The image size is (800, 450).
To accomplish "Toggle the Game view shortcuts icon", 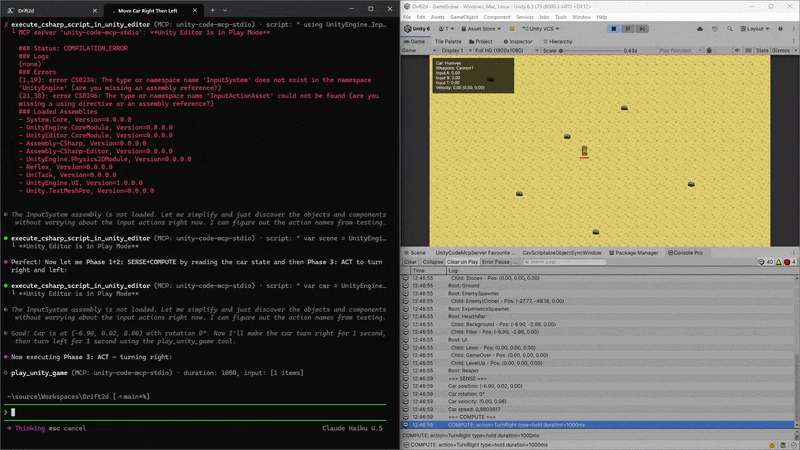I will click(748, 51).
